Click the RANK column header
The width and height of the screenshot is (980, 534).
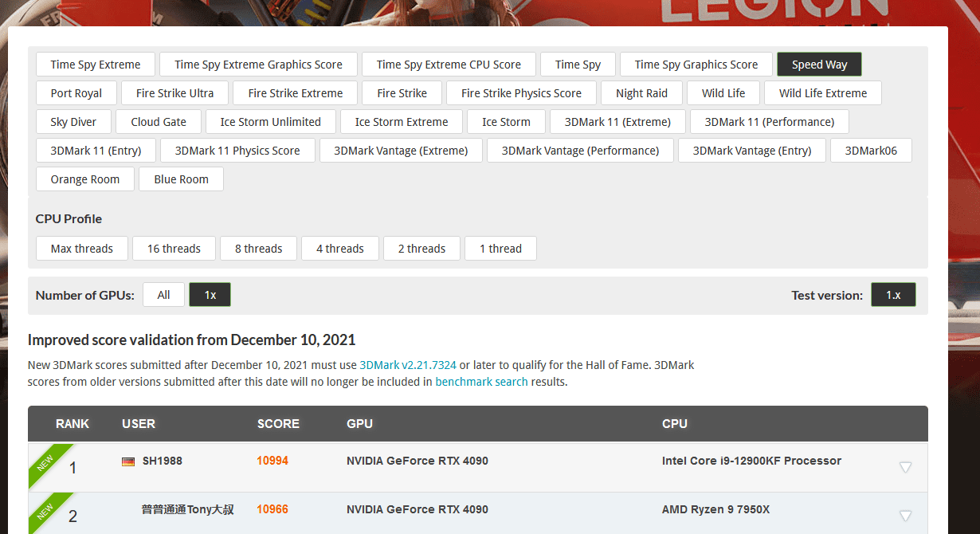tap(73, 424)
